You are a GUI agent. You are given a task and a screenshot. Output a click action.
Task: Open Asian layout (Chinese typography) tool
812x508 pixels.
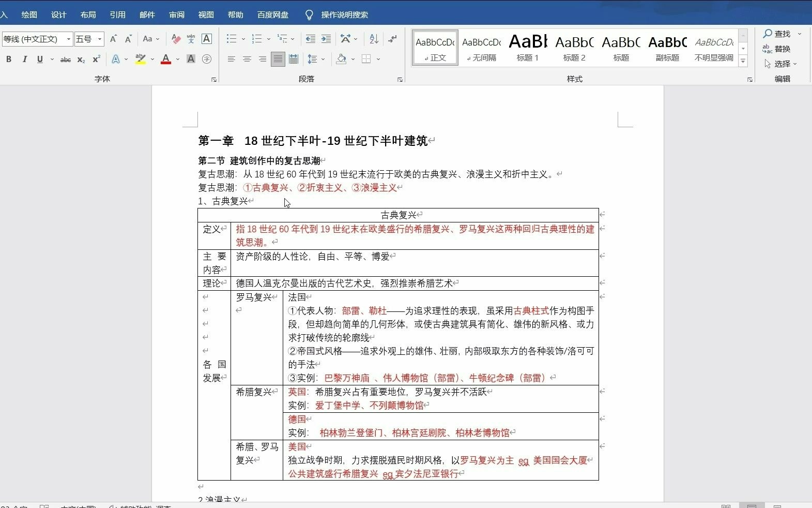point(346,39)
